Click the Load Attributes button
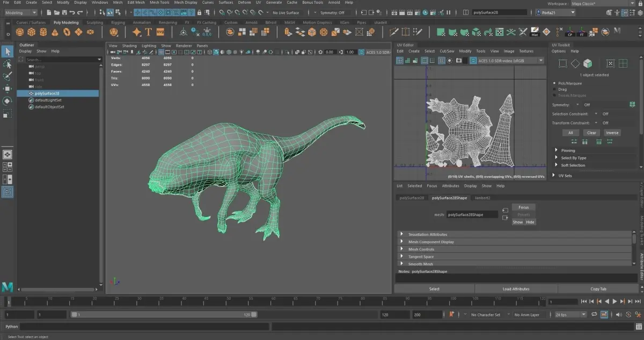Viewport: 644px width, 340px height. (516, 289)
